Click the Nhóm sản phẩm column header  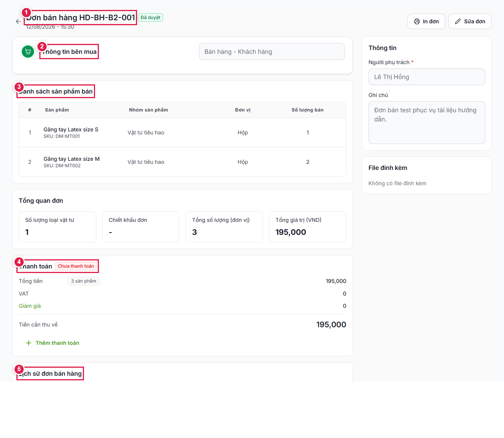(149, 110)
